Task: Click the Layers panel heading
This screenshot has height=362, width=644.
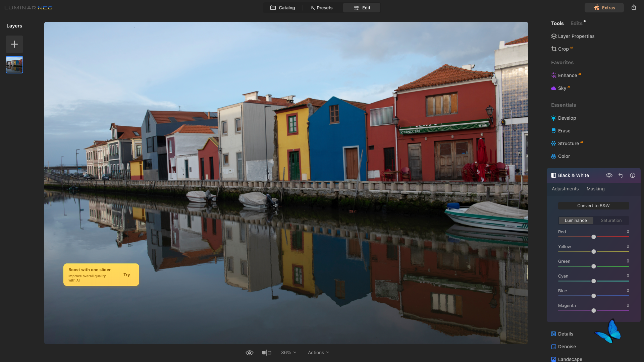Action: click(x=14, y=26)
